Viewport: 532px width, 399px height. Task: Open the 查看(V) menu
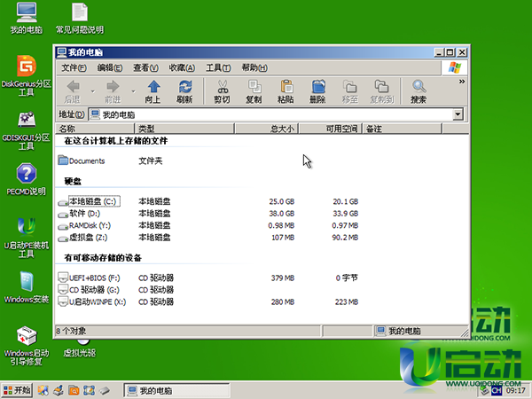tap(145, 68)
